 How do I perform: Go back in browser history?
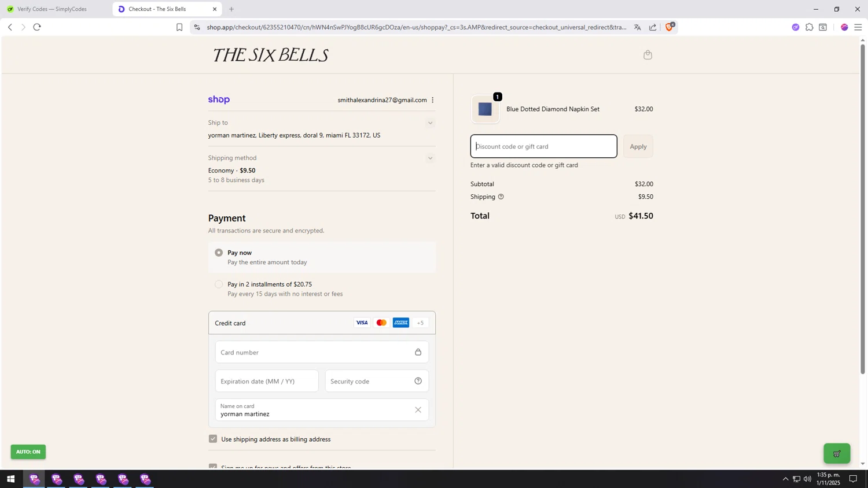pos(10,27)
